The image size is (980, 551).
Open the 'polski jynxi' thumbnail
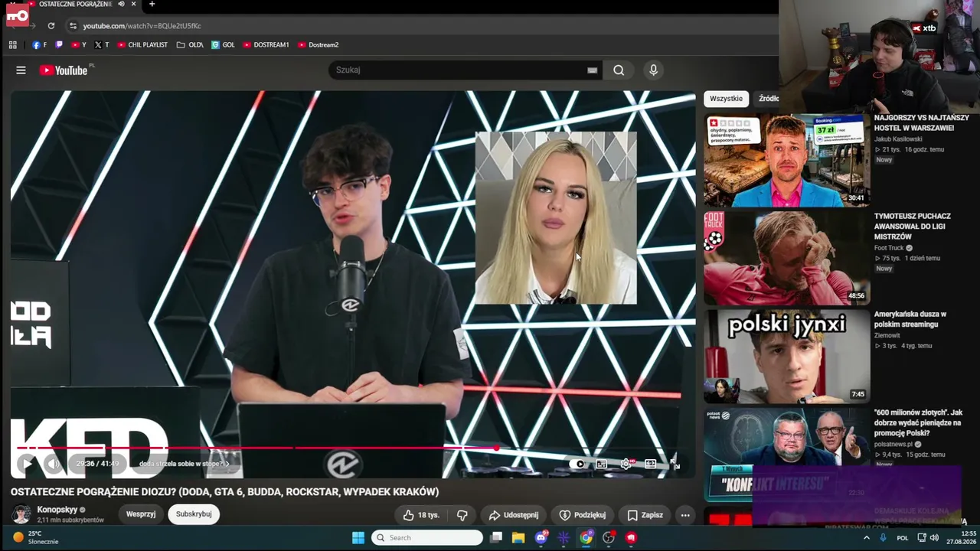(786, 357)
